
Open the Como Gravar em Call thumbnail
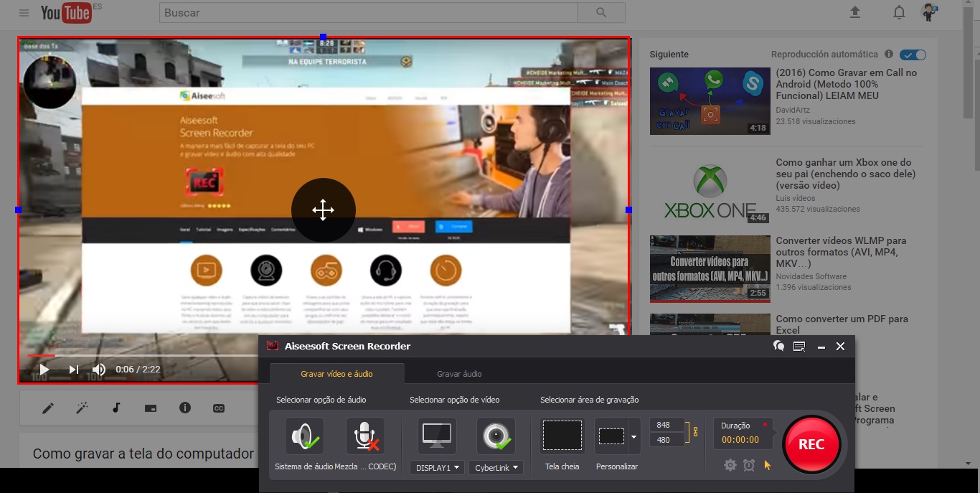[710, 101]
